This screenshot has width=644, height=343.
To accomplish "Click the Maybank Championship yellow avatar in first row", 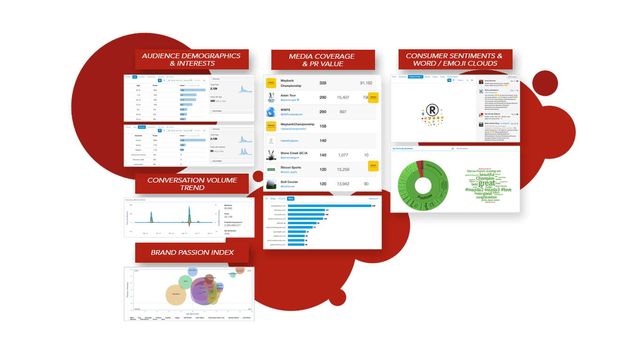I will coord(271,83).
